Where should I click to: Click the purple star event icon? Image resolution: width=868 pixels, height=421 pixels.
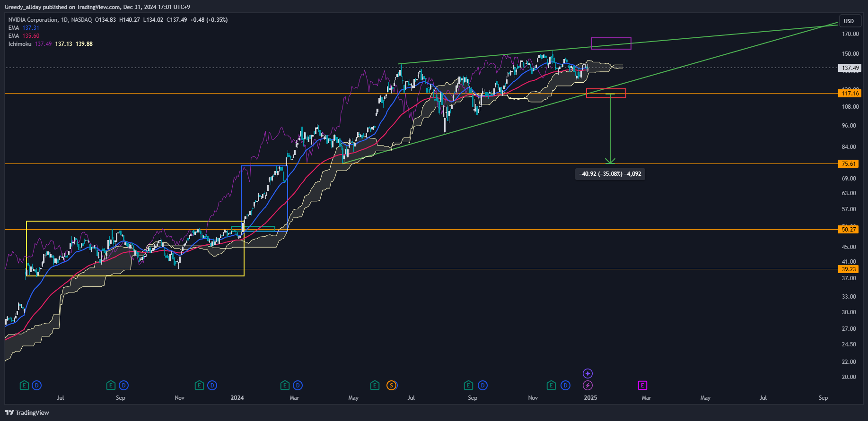pos(587,374)
